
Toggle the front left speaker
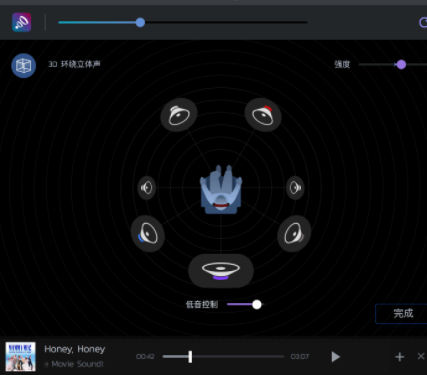[179, 114]
